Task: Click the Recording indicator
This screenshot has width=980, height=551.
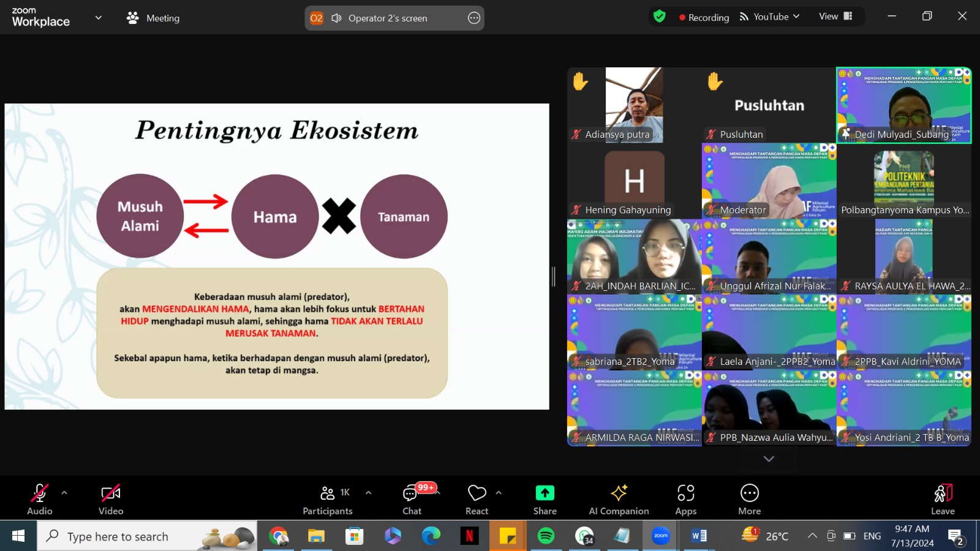Action: coord(704,17)
